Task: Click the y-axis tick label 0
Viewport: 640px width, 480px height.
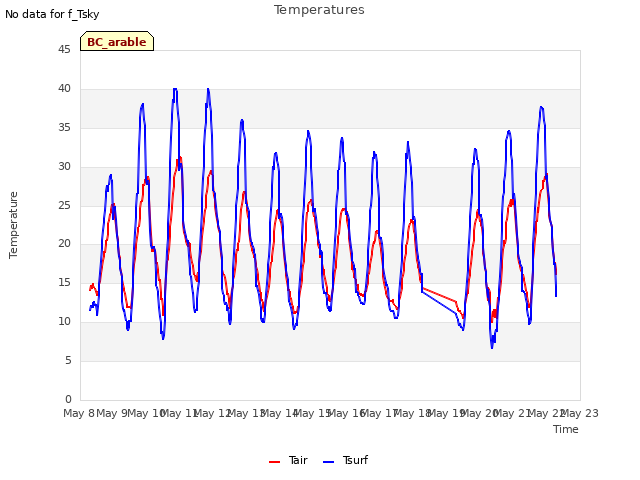Action: click(x=68, y=399)
